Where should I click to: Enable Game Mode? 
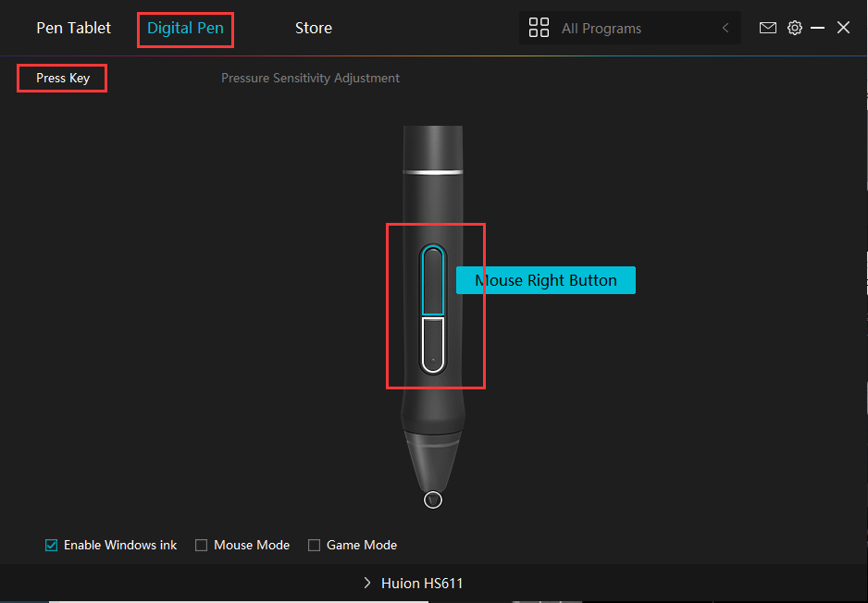point(315,545)
